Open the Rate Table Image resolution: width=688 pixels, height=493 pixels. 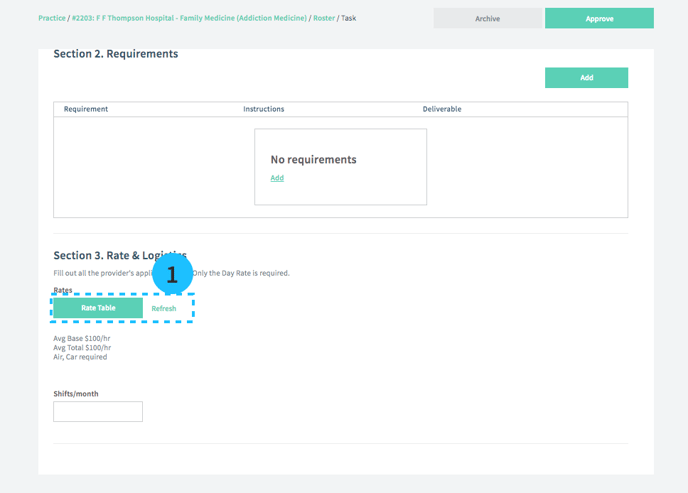click(98, 308)
